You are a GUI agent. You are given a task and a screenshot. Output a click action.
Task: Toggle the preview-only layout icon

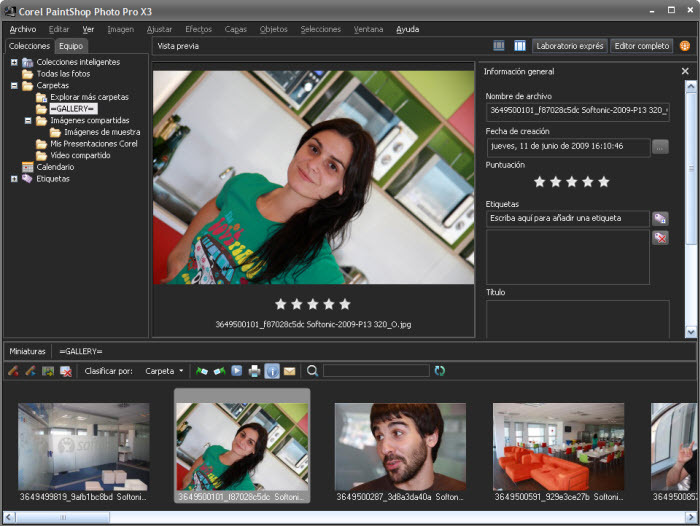click(519, 46)
